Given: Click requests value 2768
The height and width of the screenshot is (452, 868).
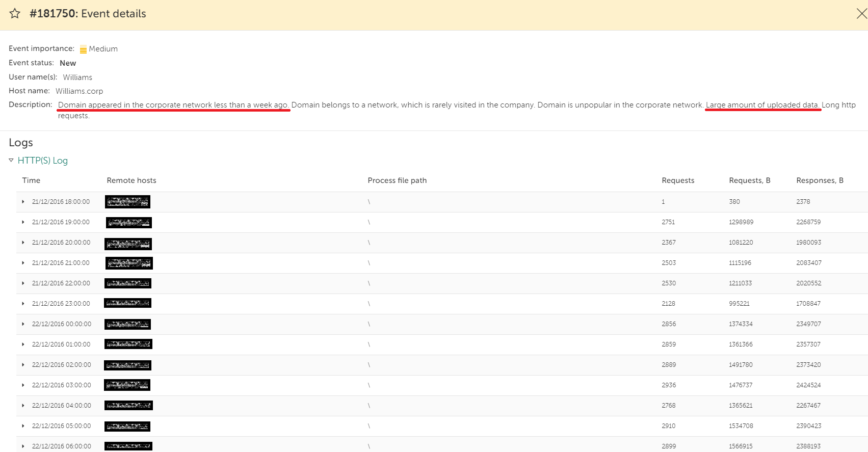Looking at the screenshot, I should (x=669, y=406).
